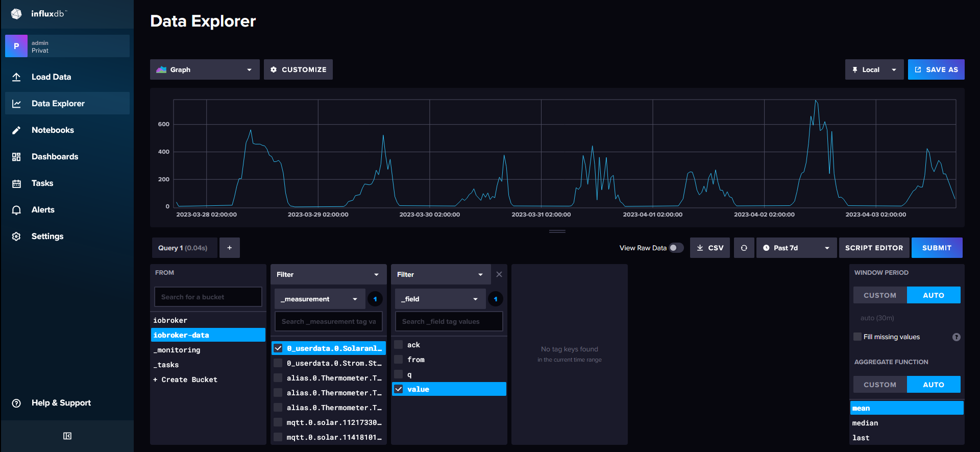The height and width of the screenshot is (452, 980).
Task: Click the Tasks calendar icon
Action: (x=16, y=183)
